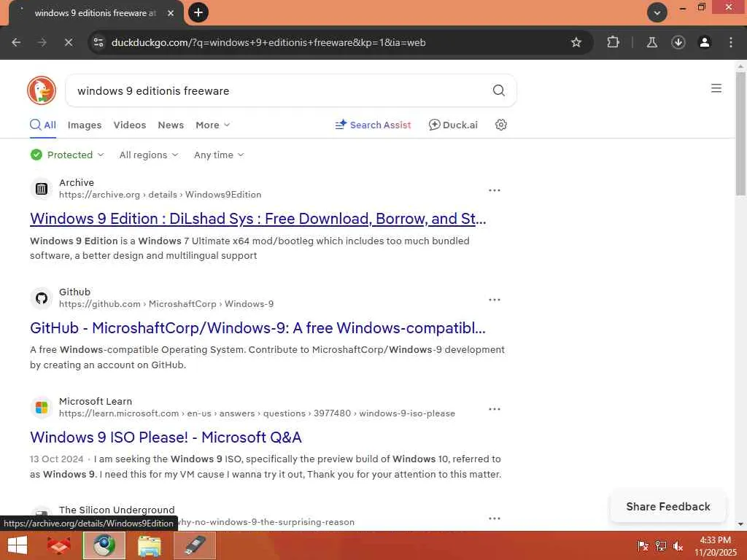Click the DuckDuckGo logo

(42, 90)
